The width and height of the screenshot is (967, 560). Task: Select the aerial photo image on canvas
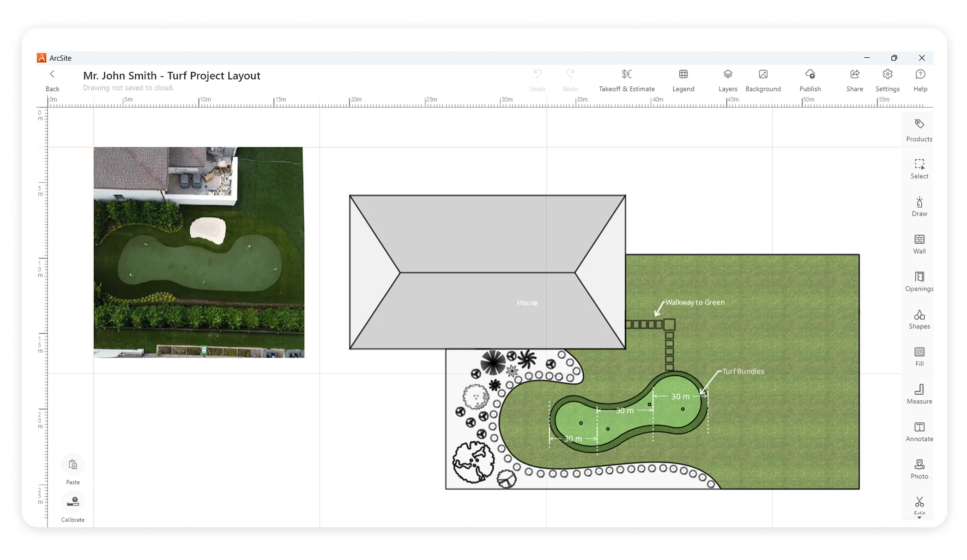click(199, 252)
